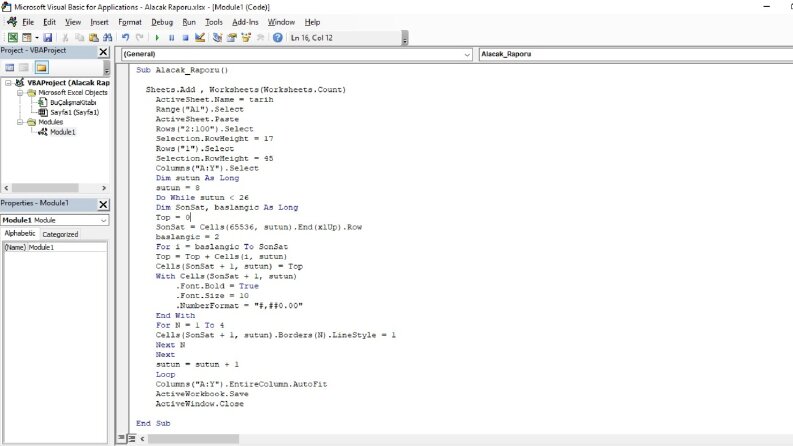Open the Edit menu

click(49, 22)
